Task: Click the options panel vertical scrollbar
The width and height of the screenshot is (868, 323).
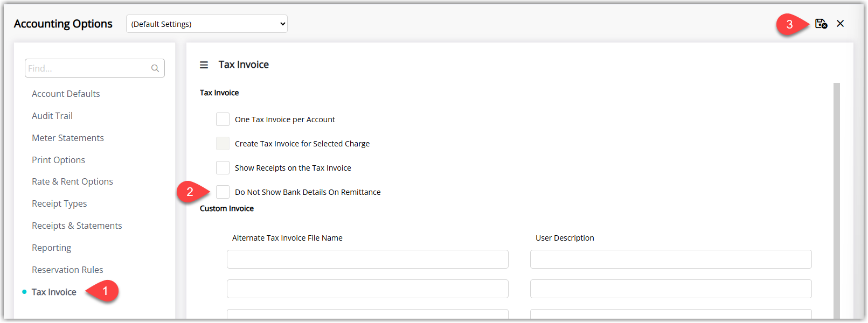Action: click(x=837, y=200)
